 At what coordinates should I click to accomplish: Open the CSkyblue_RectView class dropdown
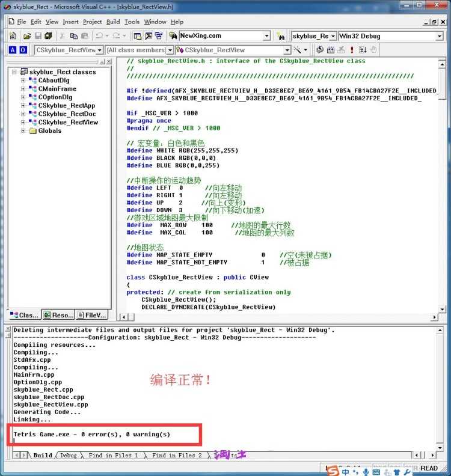point(99,50)
